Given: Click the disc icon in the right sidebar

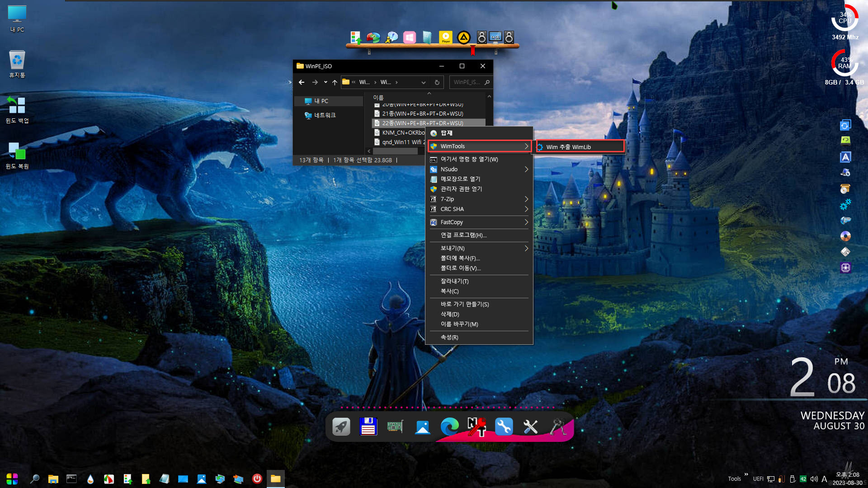Looking at the screenshot, I should click(845, 236).
